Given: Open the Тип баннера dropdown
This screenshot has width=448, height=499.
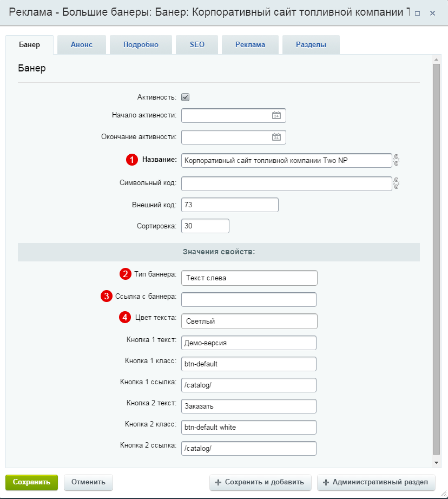Looking at the screenshot, I should pos(249,278).
